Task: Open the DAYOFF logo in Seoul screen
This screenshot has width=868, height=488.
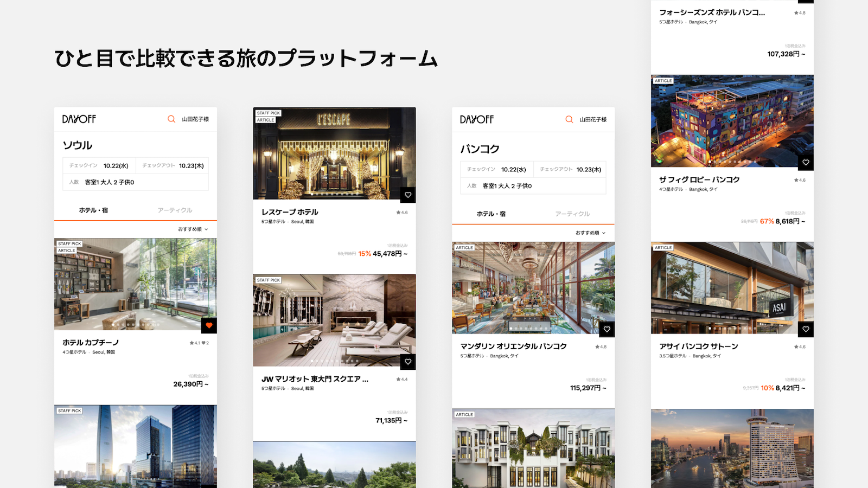Action: 79,119
